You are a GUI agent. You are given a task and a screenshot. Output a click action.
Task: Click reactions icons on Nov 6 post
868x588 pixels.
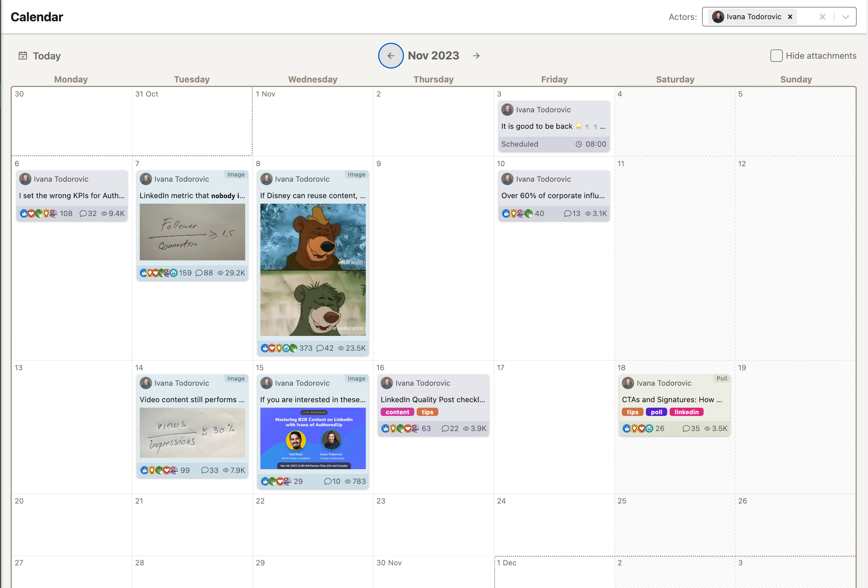[38, 214]
